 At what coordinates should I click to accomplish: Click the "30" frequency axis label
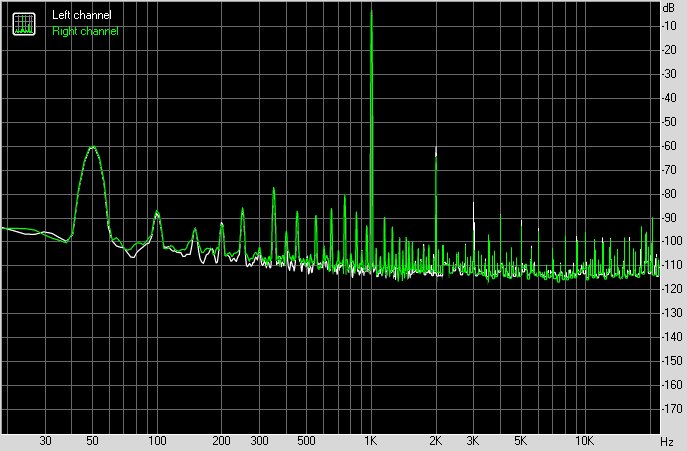(45, 441)
